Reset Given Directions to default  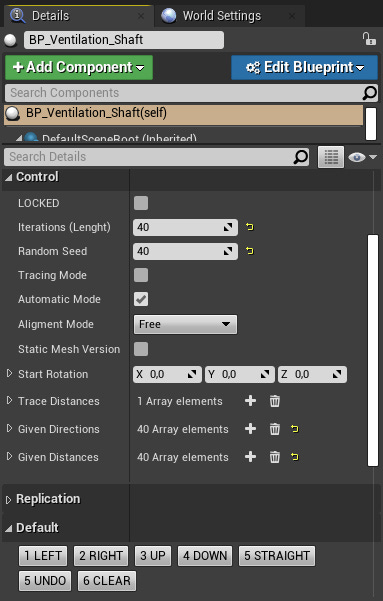tap(294, 429)
